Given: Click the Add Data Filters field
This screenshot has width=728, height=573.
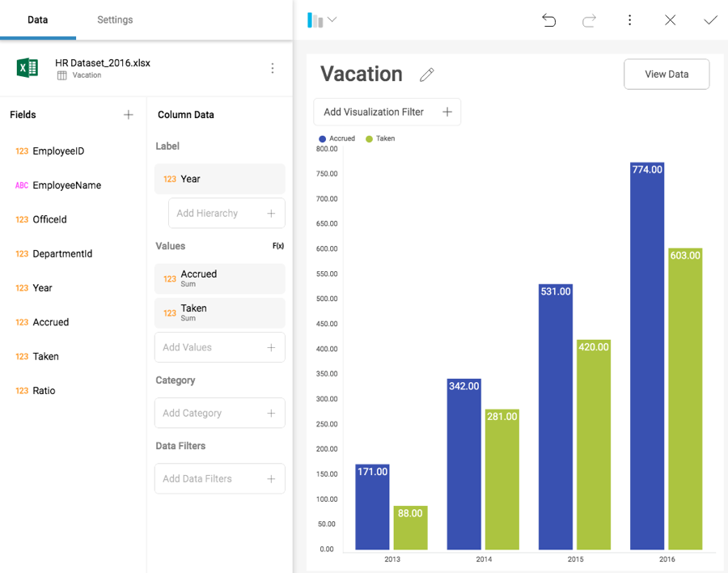Looking at the screenshot, I should [219, 478].
